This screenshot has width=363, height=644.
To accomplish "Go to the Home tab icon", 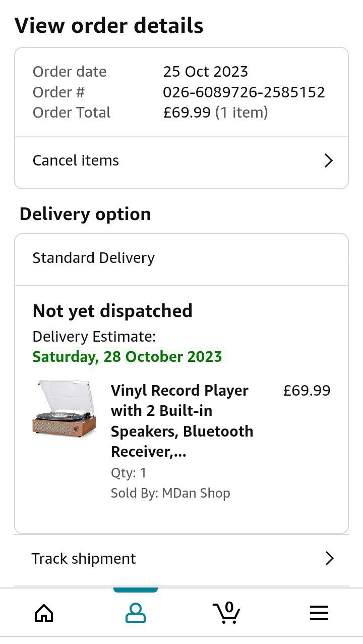I will tap(44, 613).
